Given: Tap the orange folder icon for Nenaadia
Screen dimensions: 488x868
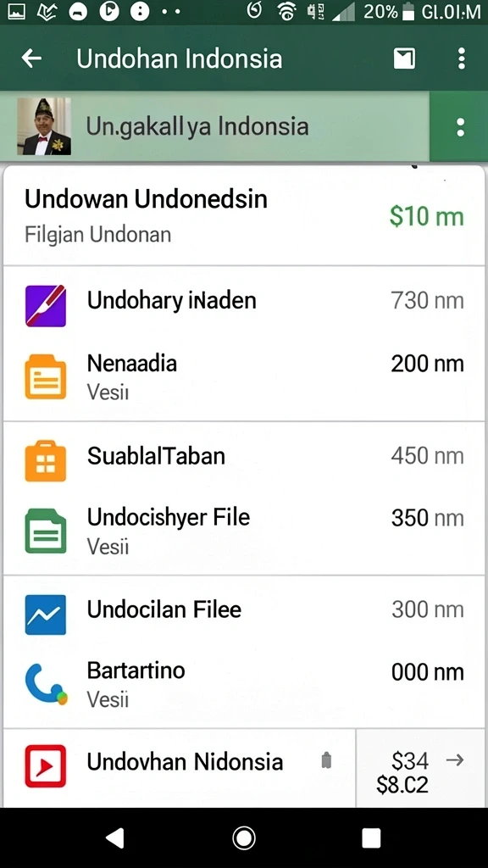Looking at the screenshot, I should [x=46, y=377].
